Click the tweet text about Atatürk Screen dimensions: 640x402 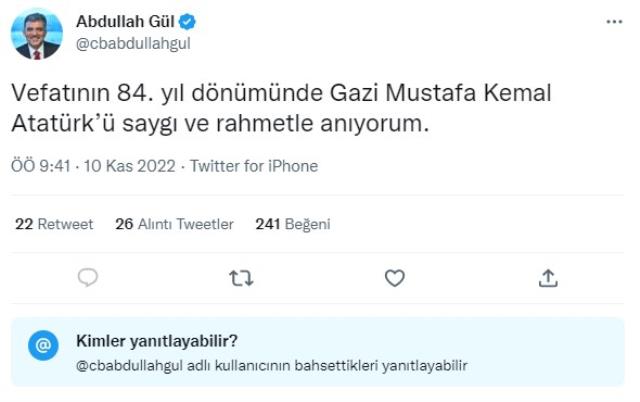280,108
